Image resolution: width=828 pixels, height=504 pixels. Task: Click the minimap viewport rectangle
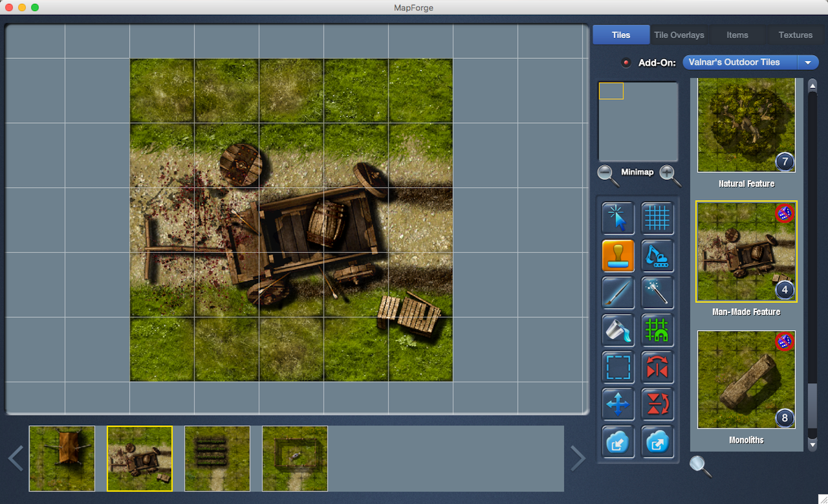611,91
